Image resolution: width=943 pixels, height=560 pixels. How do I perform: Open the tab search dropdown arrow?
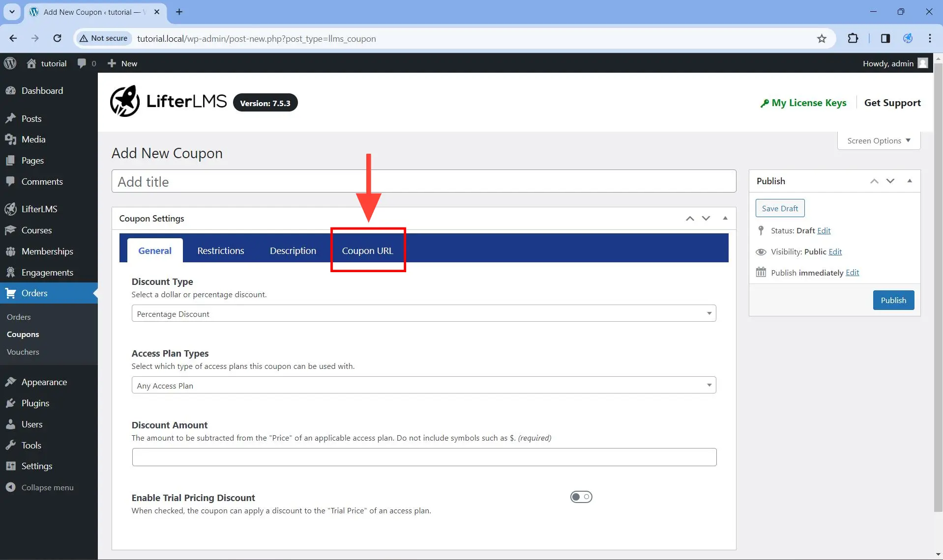tap(12, 12)
